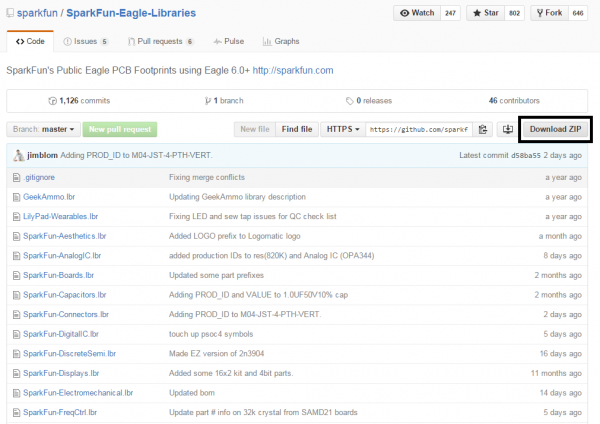
Task: Click the repository book icon near sparkfun
Action: (x=10, y=13)
